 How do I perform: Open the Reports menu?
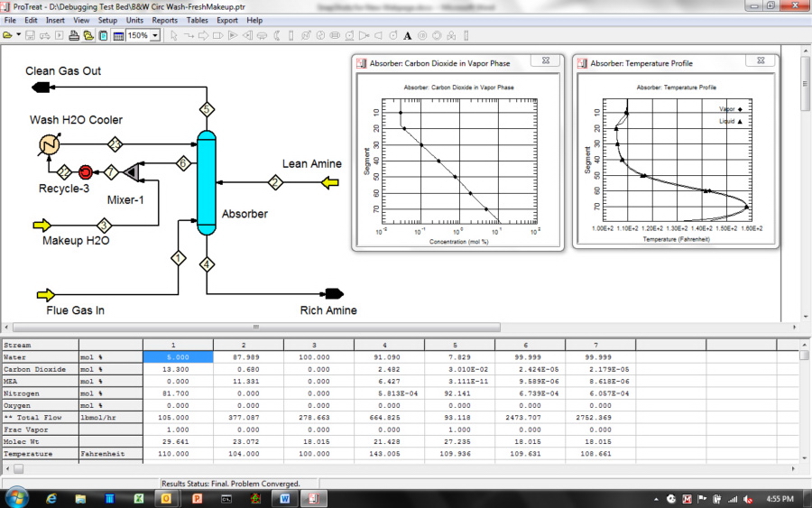(x=164, y=20)
